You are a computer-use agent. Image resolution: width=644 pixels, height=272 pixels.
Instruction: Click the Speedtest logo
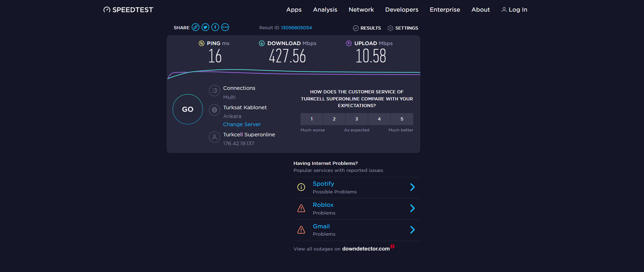pos(129,10)
